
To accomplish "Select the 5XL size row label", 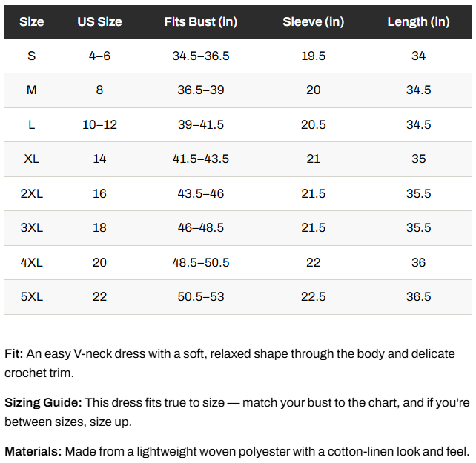I will 32,297.
